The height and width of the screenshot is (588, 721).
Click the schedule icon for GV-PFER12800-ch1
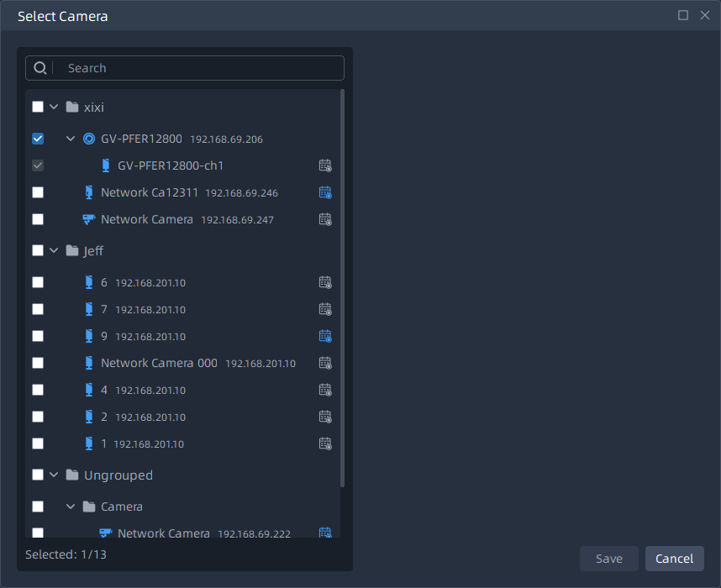coord(325,165)
